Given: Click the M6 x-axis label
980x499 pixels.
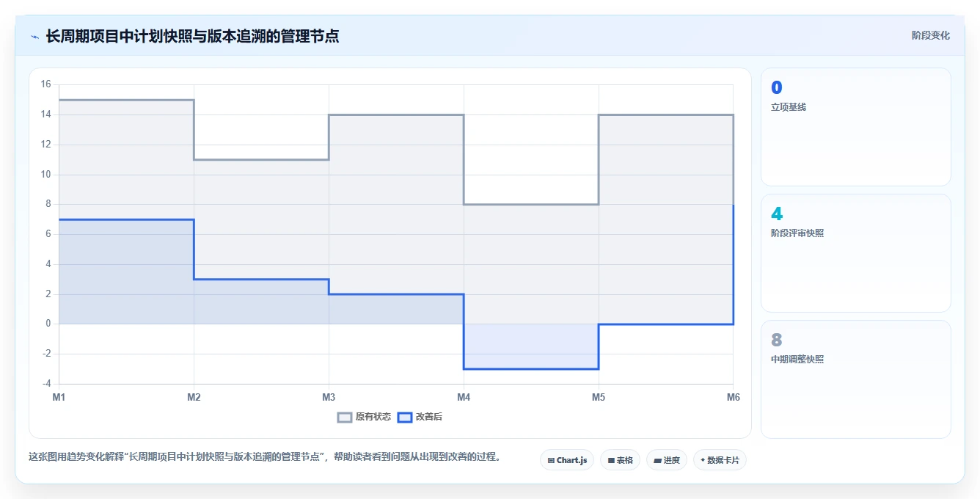Looking at the screenshot, I should tap(734, 397).
